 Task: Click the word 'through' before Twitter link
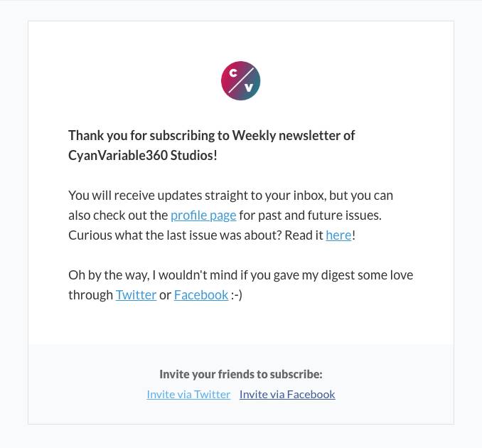[91, 295]
